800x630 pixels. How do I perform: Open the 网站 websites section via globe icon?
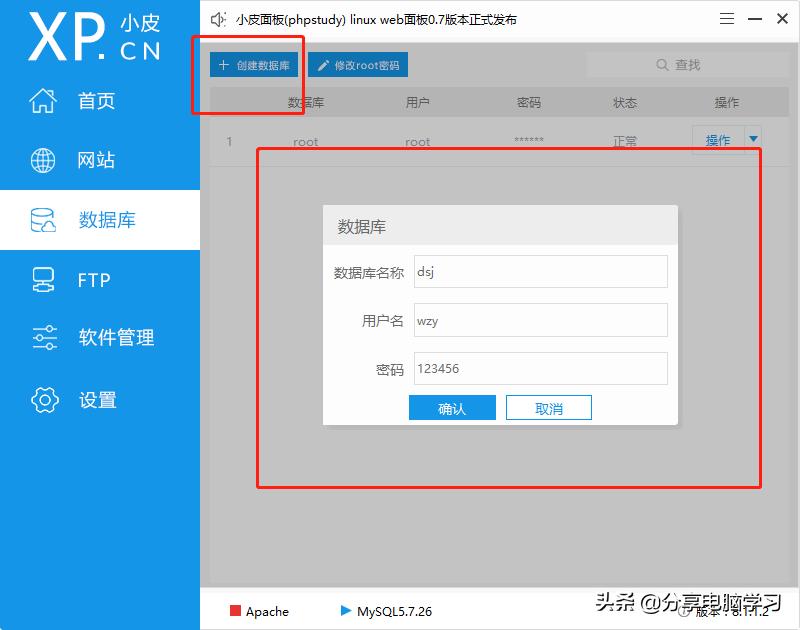point(44,159)
